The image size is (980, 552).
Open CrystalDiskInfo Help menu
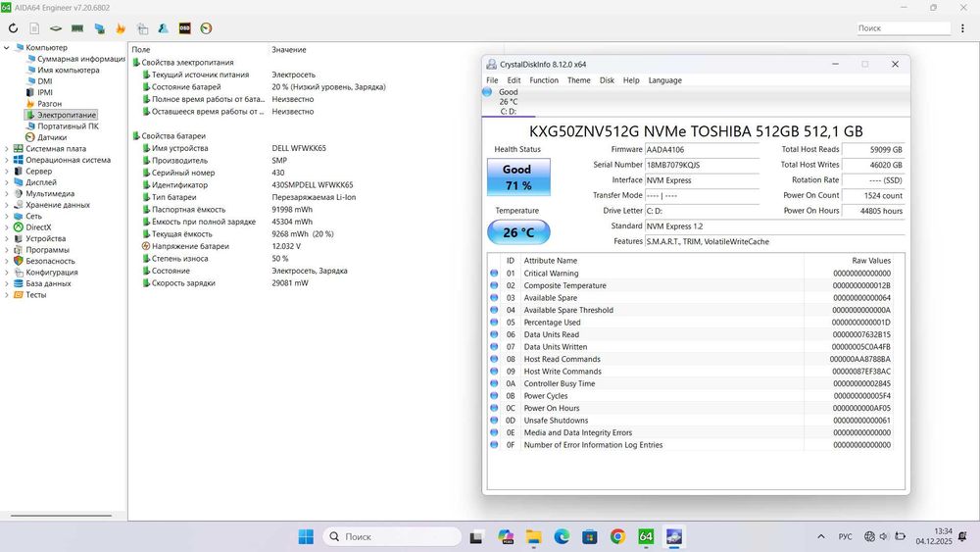coord(631,80)
